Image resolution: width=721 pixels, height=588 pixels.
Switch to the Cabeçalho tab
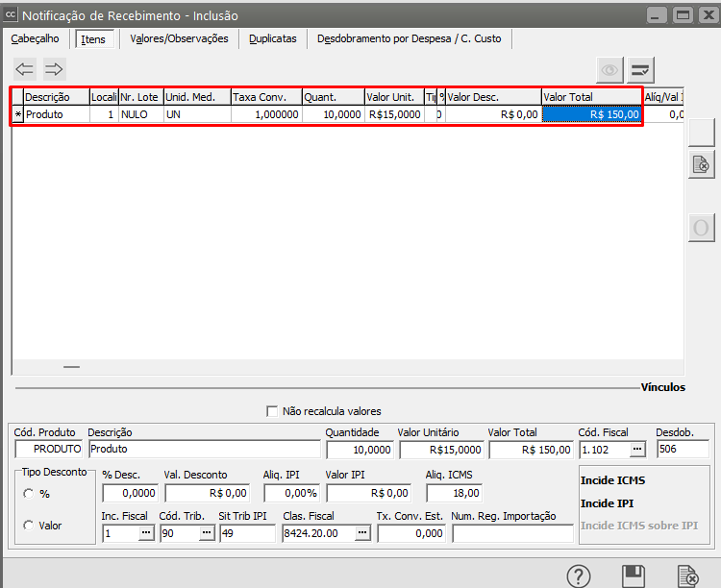click(35, 38)
